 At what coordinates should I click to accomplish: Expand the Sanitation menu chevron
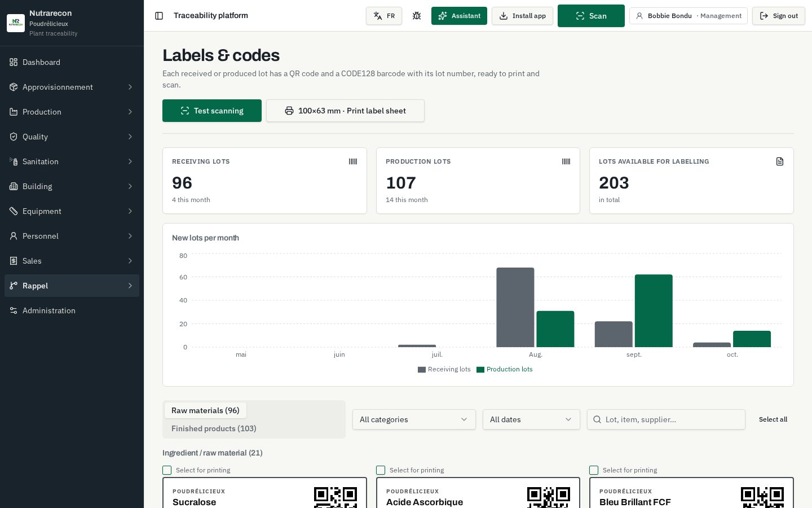tap(130, 161)
